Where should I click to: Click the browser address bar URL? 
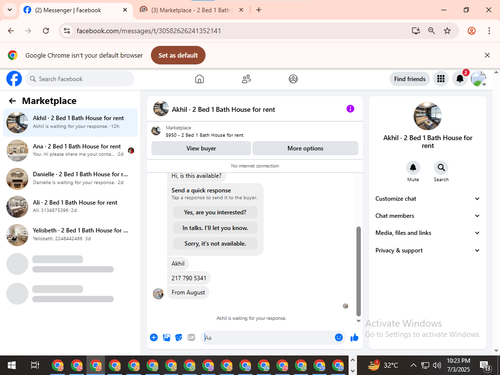tap(149, 31)
